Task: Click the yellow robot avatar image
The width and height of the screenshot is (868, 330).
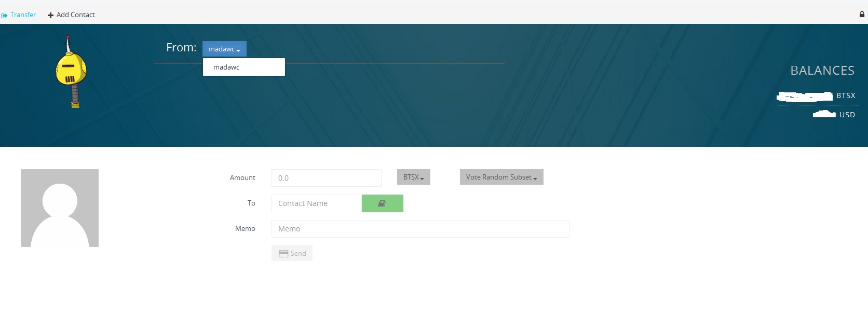Action: tap(71, 72)
